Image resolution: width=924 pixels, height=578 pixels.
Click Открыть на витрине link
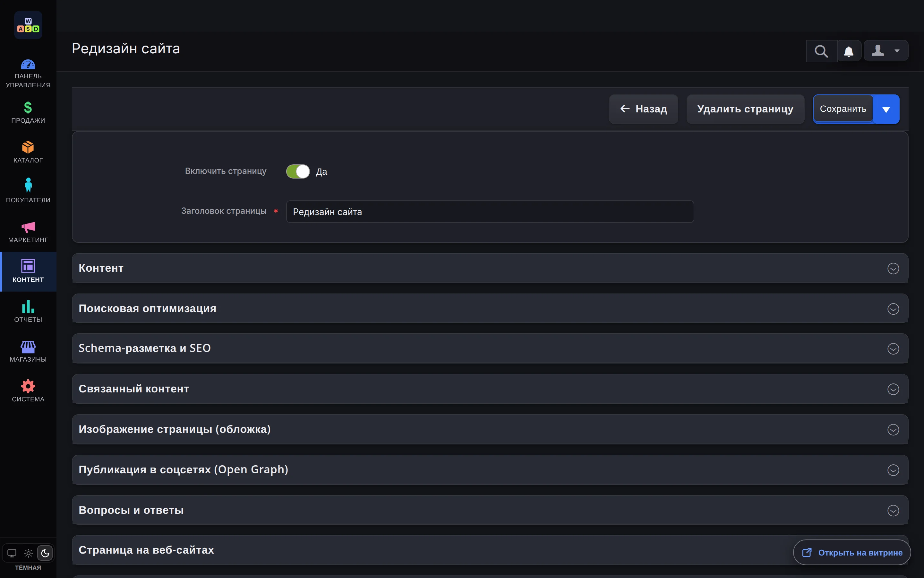852,552
